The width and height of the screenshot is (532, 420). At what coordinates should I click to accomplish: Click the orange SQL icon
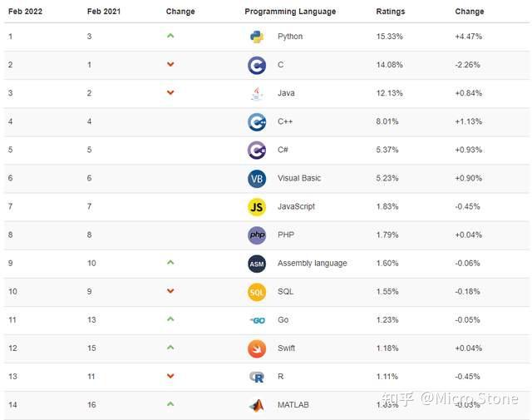pyautogui.click(x=257, y=291)
